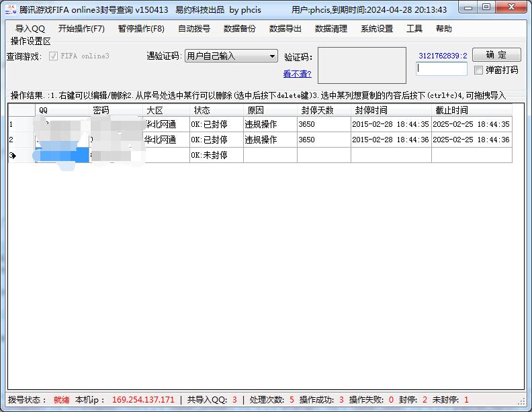532x412 pixels.
Task: Click the 就绪 dial status text
Action: [x=61, y=400]
